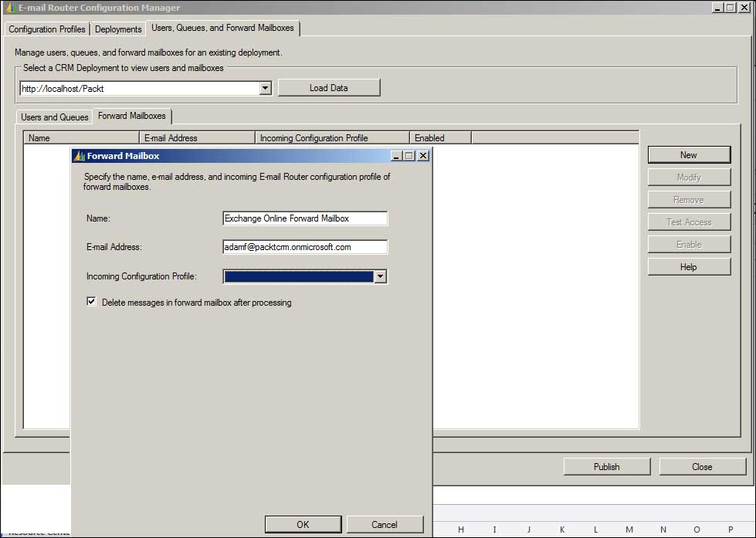Click spreadsheet column header H in background
Image resolution: width=756 pixels, height=538 pixels.
[461, 530]
